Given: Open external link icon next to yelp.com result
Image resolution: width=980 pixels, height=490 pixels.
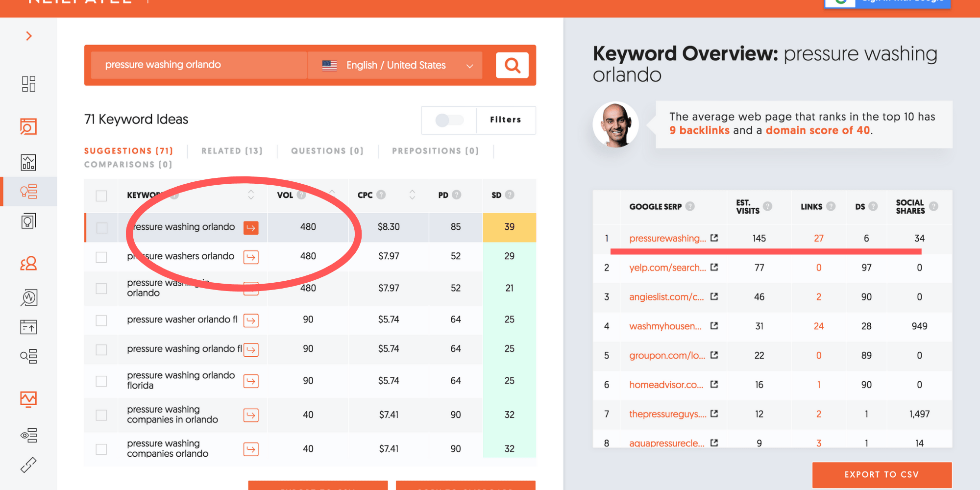Looking at the screenshot, I should point(714,267).
